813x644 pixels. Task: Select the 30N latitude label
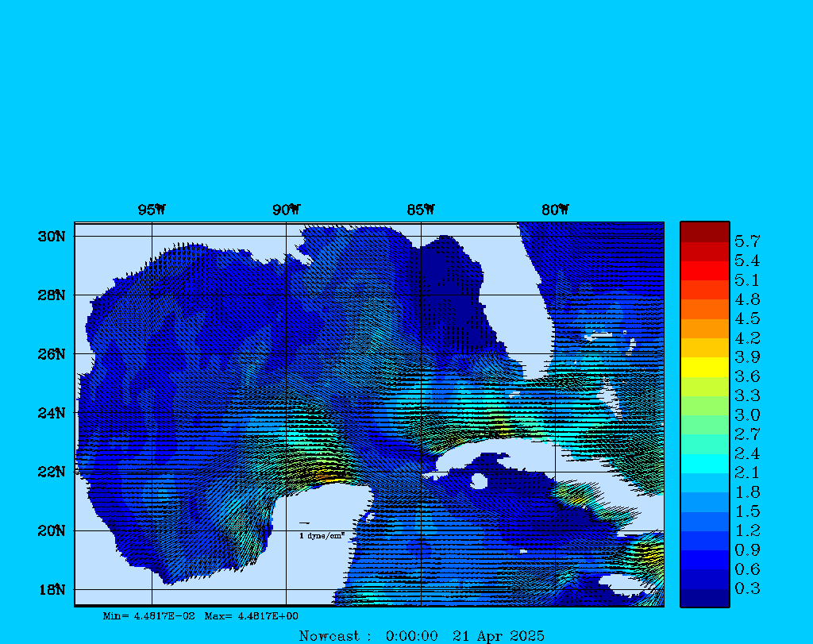(x=50, y=237)
